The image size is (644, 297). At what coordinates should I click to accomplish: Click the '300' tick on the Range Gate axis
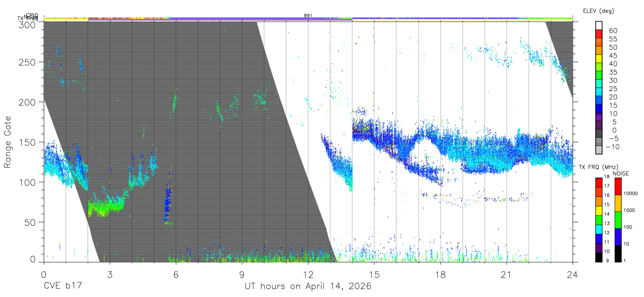(27, 25)
